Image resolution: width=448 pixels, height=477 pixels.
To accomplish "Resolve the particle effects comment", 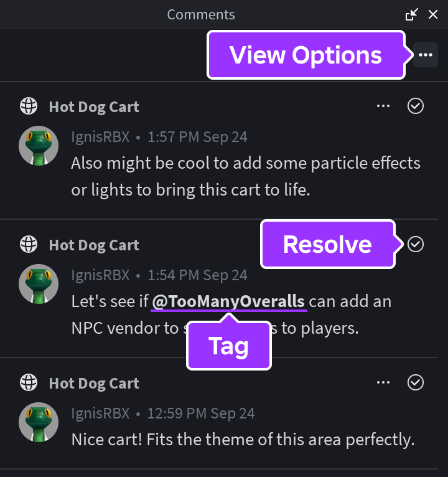I will pyautogui.click(x=416, y=106).
